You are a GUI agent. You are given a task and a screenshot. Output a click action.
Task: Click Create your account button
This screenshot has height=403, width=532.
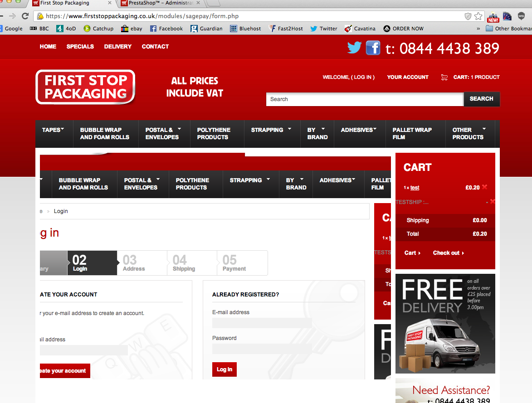[x=65, y=371]
